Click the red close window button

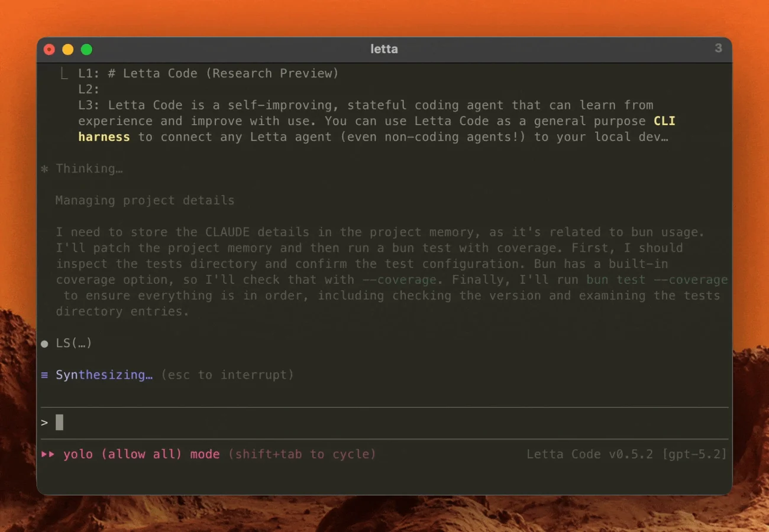(50, 50)
